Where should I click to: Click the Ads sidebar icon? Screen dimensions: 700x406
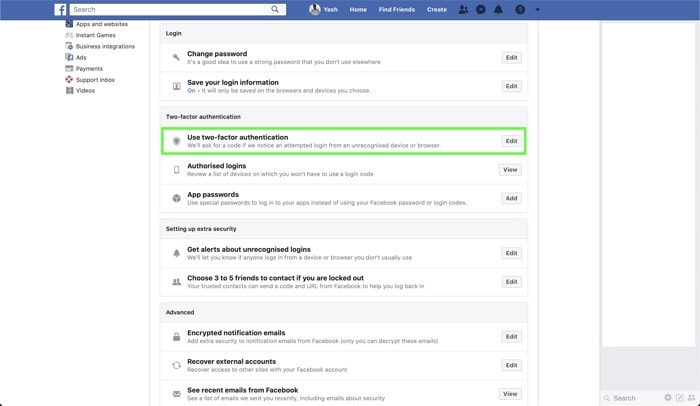coord(69,57)
